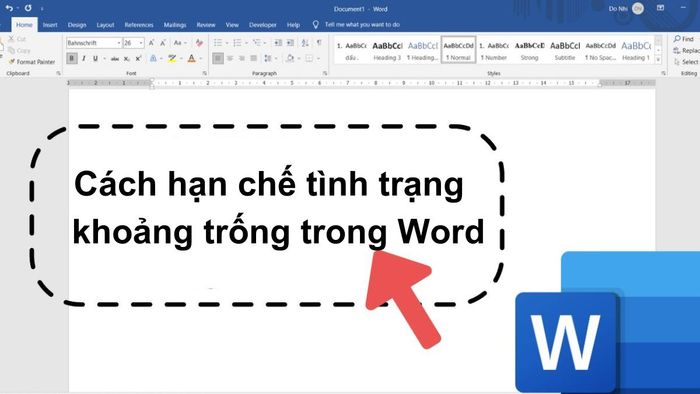Toggle Superscript formatting
700x394 pixels.
pos(138,58)
